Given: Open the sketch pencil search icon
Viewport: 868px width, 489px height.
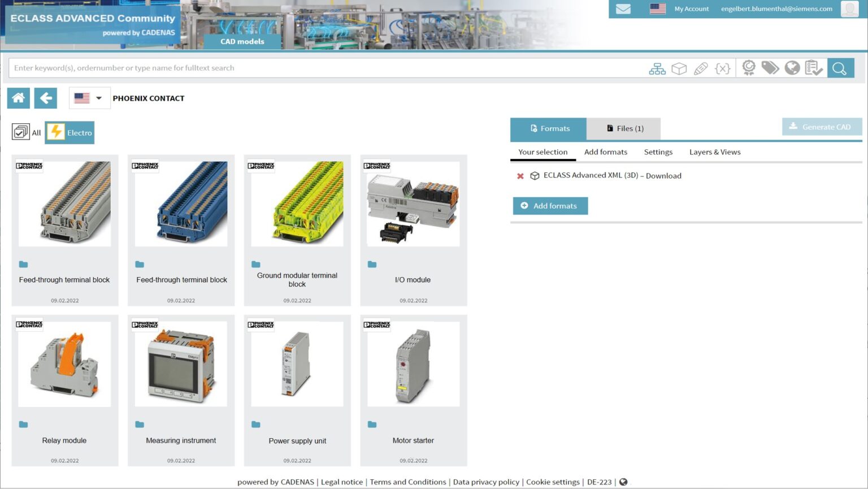Looking at the screenshot, I should click(x=701, y=68).
